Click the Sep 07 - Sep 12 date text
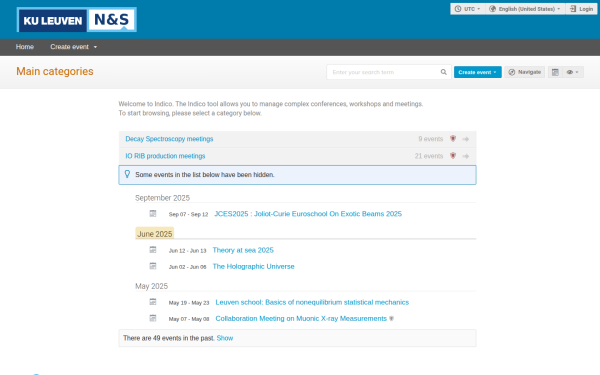The image size is (600, 375). [188, 214]
